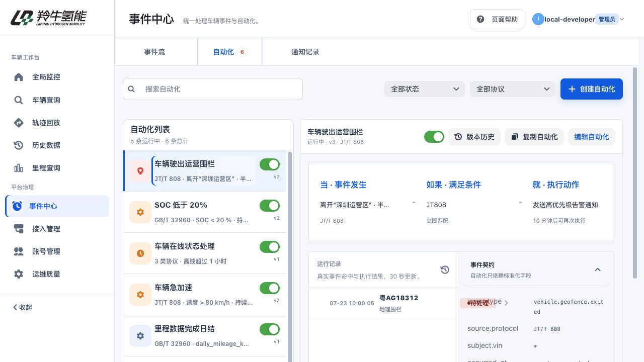Click timestamp 07-23 10:00:05
Viewport: 644px width, 362px height.
(x=352, y=303)
